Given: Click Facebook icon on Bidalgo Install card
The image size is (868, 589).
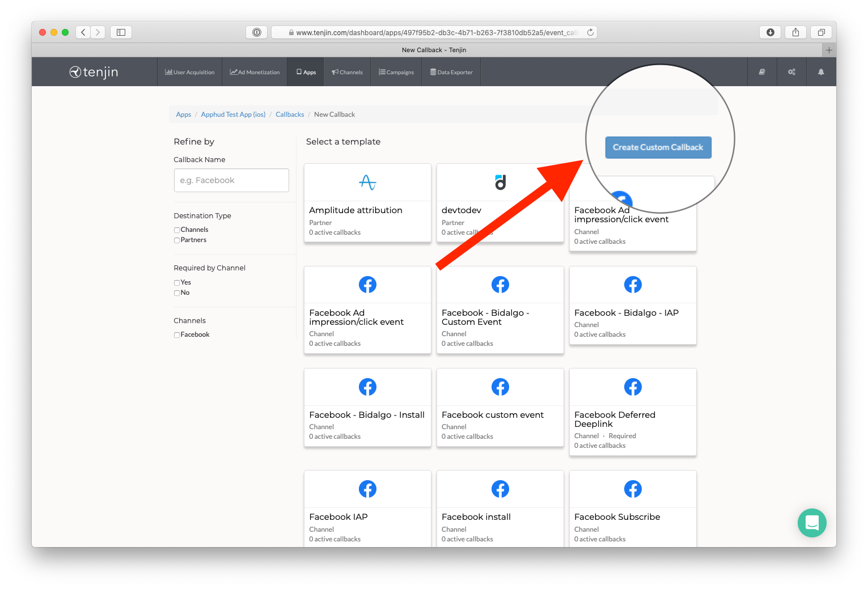Looking at the screenshot, I should [367, 387].
